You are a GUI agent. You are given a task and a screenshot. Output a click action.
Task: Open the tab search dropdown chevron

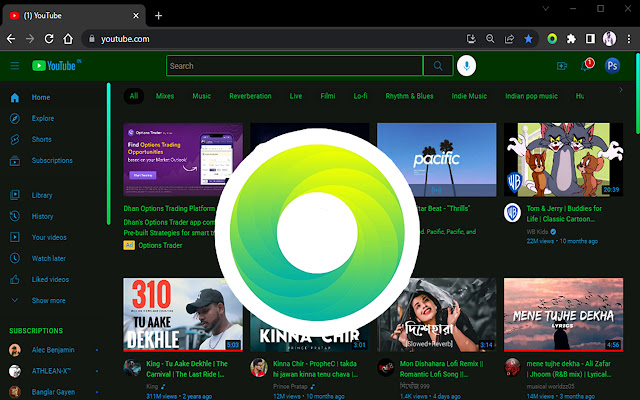tap(546, 8)
